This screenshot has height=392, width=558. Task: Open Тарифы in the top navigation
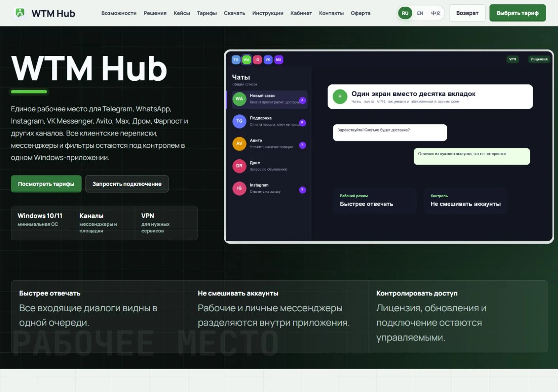207,13
